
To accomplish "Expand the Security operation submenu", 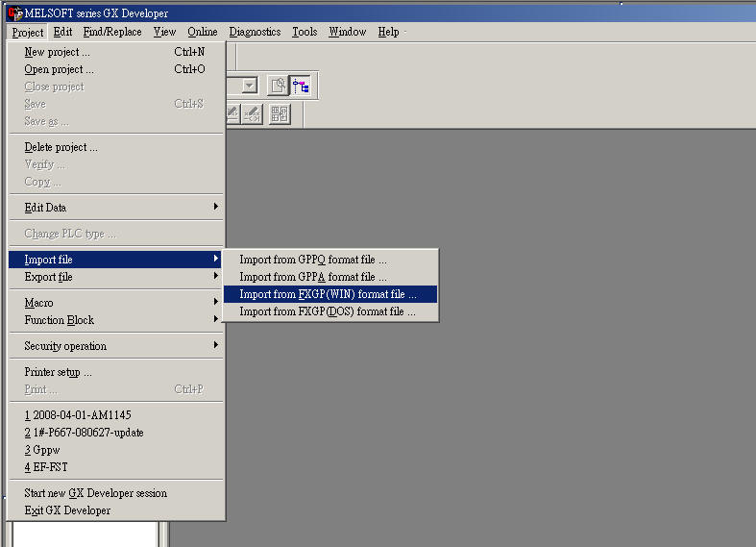I will pos(115,346).
